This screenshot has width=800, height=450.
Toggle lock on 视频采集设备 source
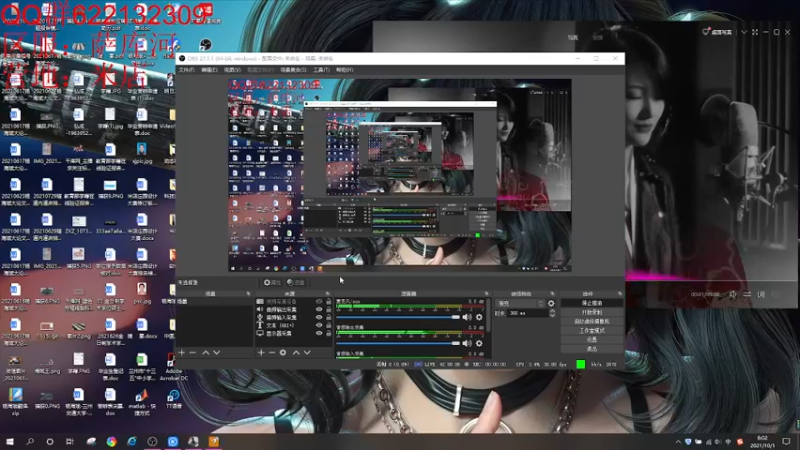[328, 302]
